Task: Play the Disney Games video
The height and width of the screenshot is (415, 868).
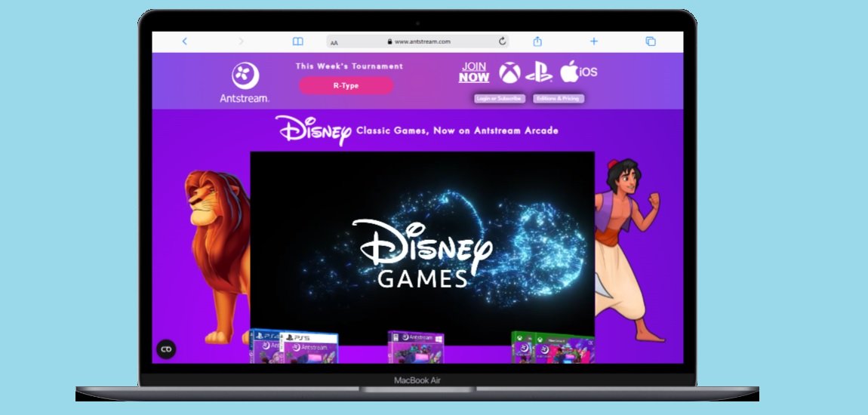Action: [423, 248]
